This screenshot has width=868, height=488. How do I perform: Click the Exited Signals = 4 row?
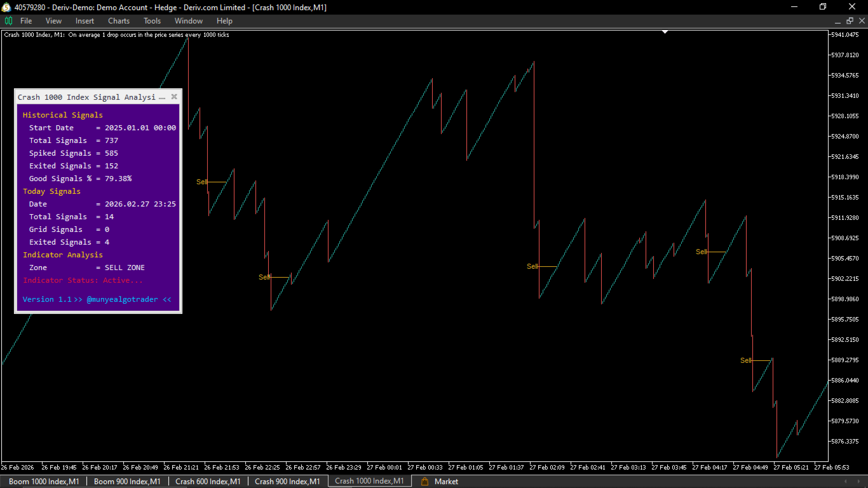[x=69, y=242]
